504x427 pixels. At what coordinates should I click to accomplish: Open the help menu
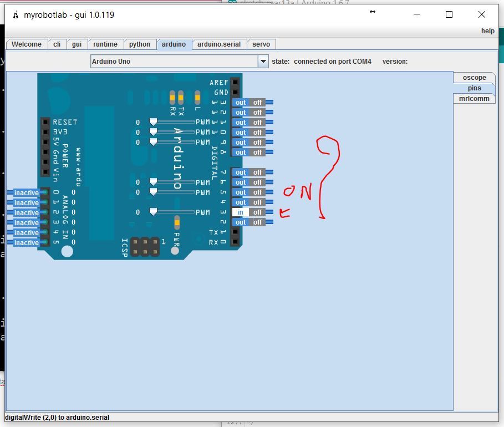click(x=487, y=31)
